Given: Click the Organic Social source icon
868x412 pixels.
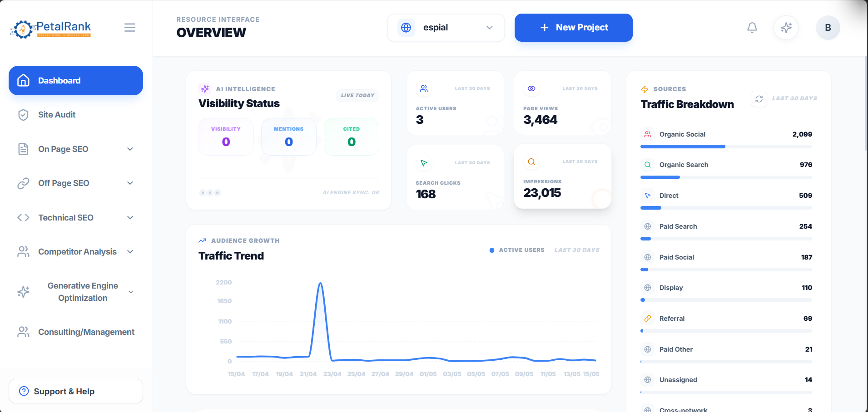Looking at the screenshot, I should pos(648,134).
